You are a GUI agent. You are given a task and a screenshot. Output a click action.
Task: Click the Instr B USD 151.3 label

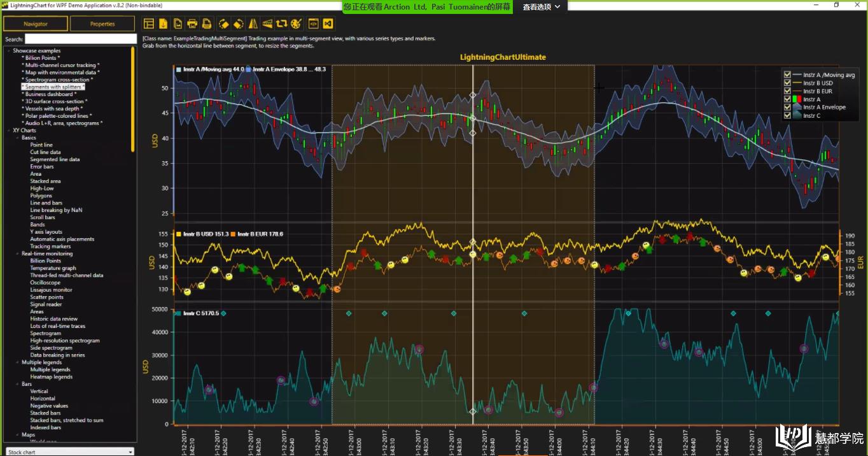[x=206, y=234]
